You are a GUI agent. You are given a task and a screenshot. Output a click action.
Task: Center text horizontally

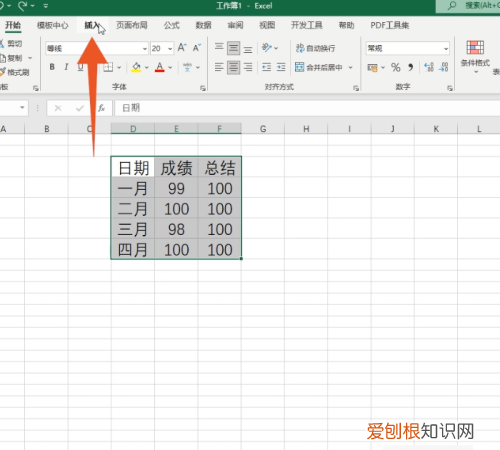click(233, 67)
